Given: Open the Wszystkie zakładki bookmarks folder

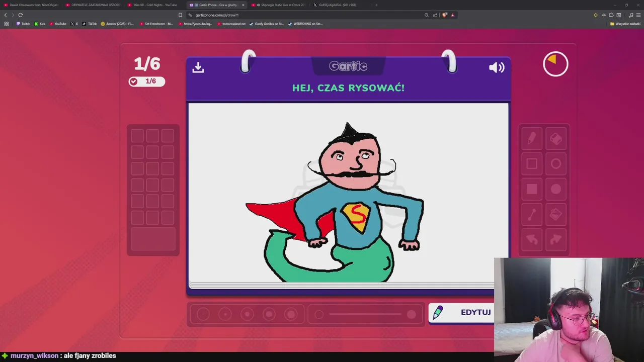Looking at the screenshot, I should [x=625, y=24].
